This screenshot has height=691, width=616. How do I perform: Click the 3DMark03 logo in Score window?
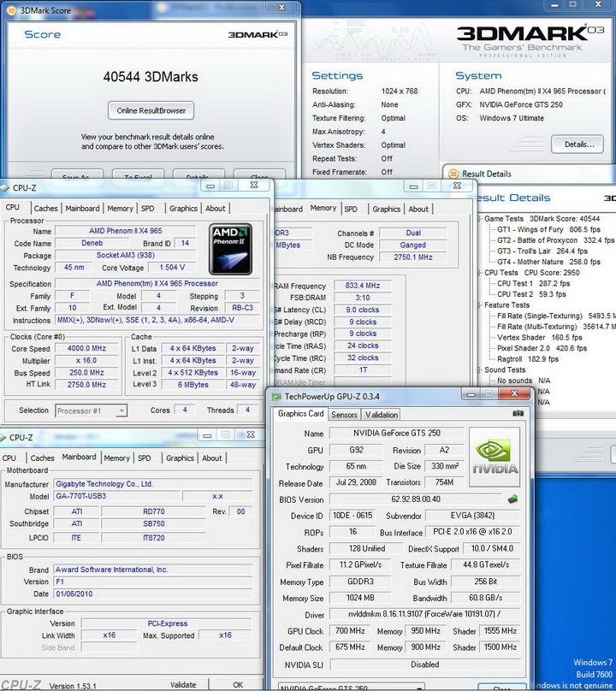[x=258, y=34]
